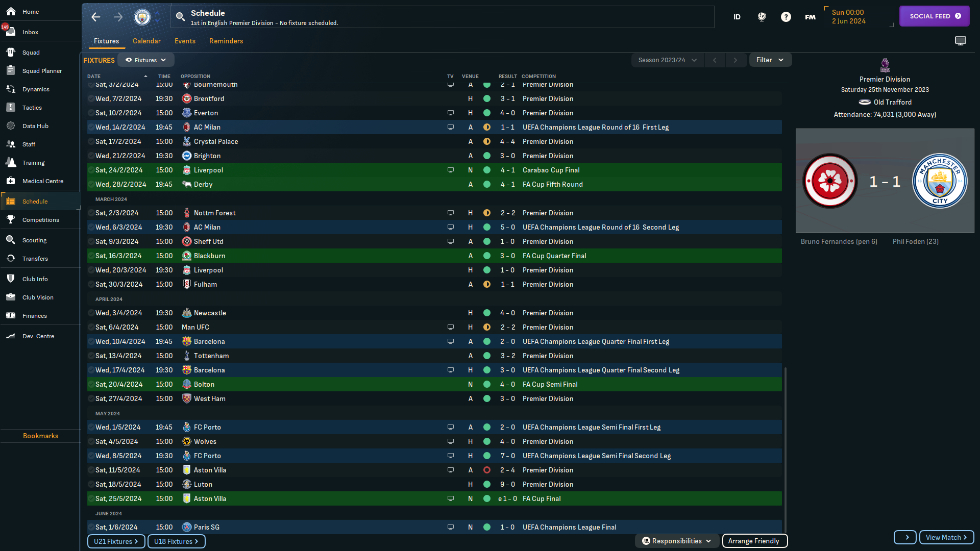Select checkbox for Crystal Palace fixture
Image resolution: width=980 pixels, height=551 pixels.
91,141
